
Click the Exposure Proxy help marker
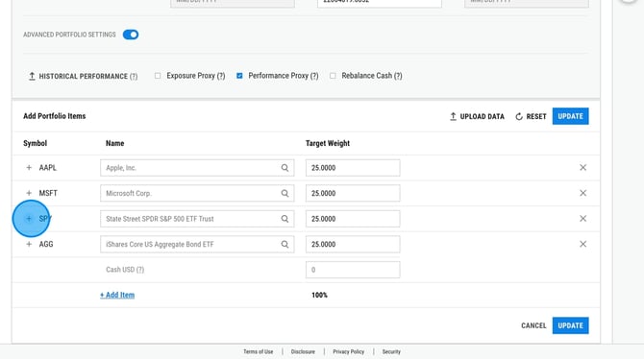coord(221,76)
